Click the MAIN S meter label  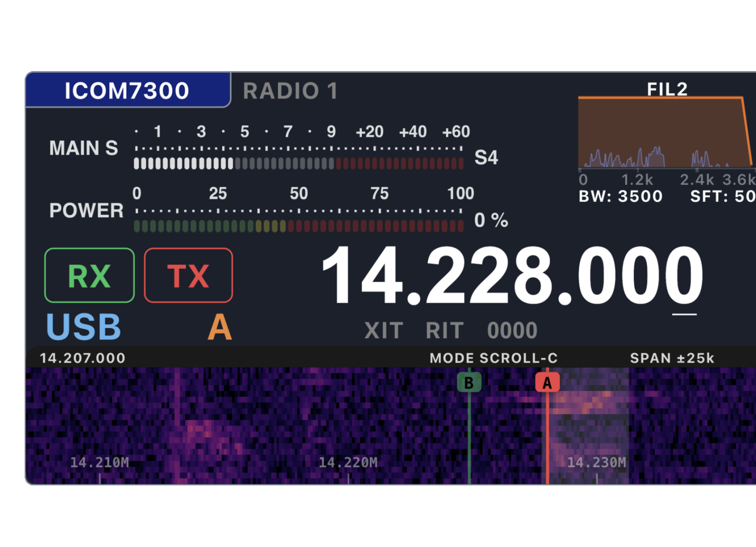click(84, 148)
